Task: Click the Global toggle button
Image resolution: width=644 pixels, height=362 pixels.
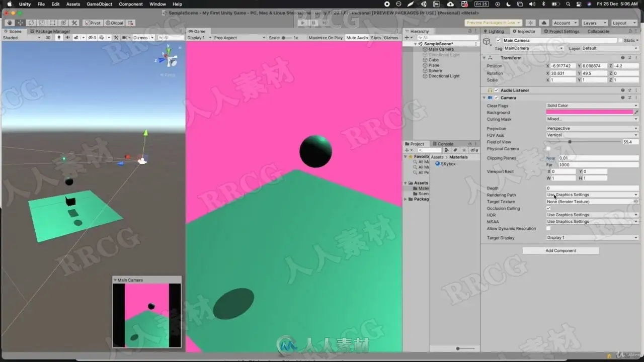Action: [114, 23]
